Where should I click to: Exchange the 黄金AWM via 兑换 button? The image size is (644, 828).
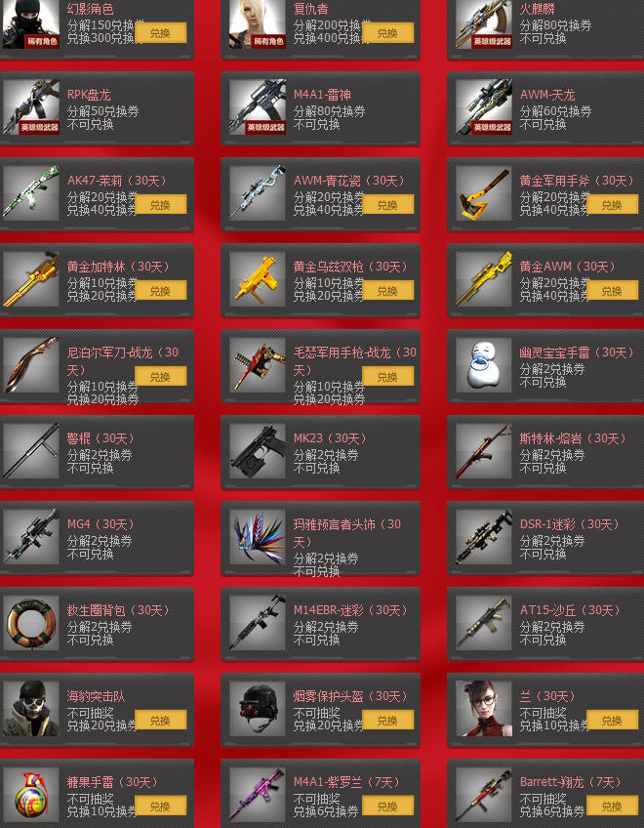pos(613,290)
